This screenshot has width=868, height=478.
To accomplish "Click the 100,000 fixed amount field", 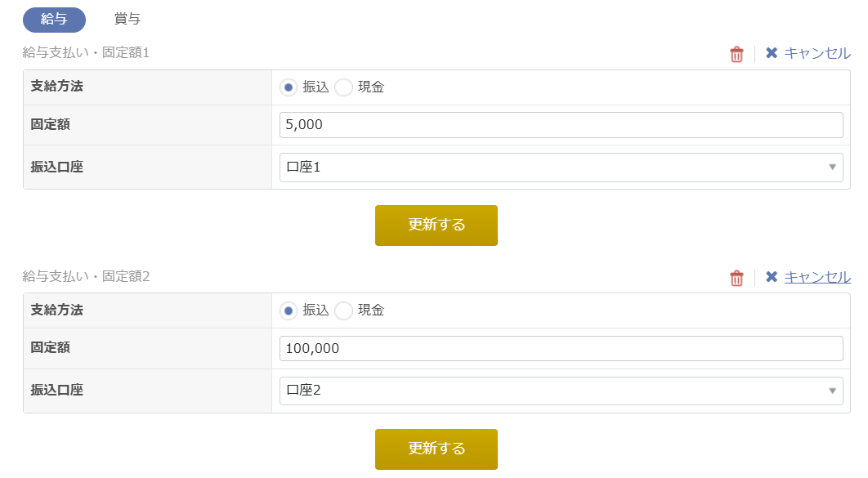I will 560,349.
